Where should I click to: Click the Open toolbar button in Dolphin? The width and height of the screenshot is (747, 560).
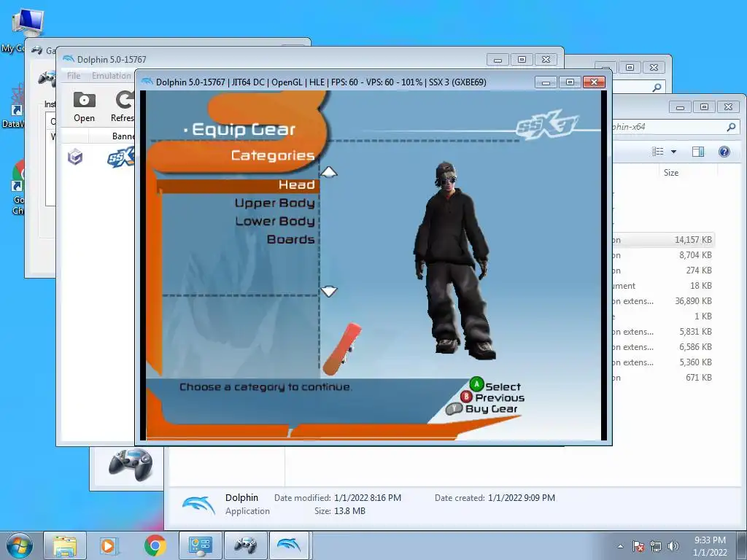(84, 106)
